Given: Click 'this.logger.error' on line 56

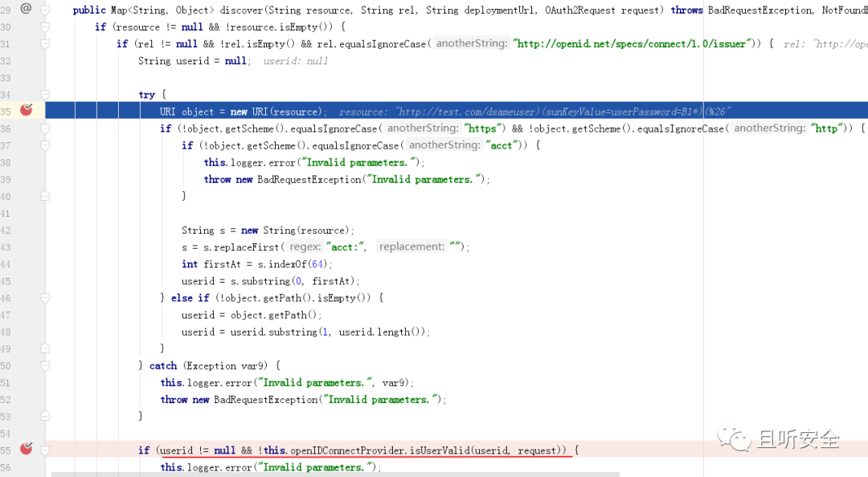Looking at the screenshot, I should (x=206, y=467).
